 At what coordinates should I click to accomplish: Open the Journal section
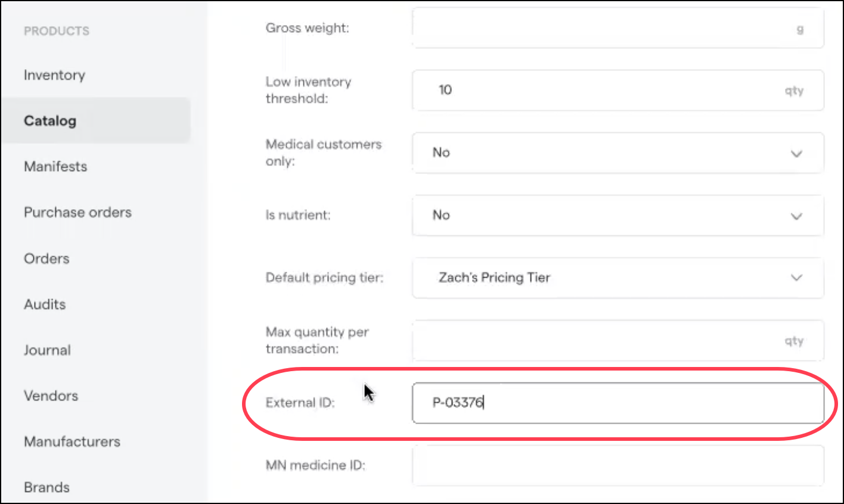tap(47, 350)
